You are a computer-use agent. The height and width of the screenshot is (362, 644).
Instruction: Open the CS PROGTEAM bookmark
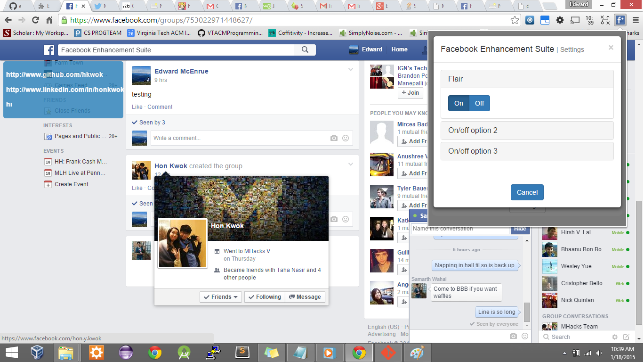coord(98,33)
